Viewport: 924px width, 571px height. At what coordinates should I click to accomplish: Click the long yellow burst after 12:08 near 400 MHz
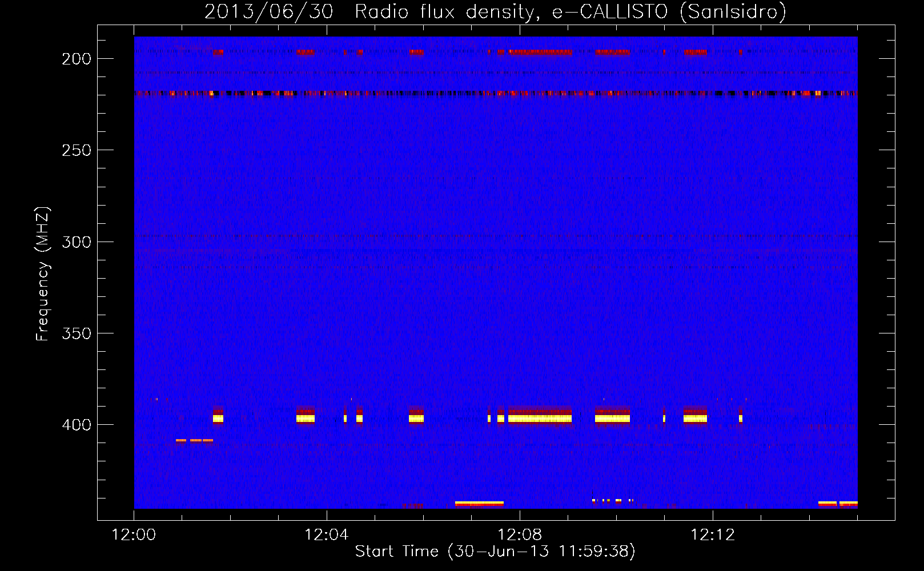[540, 419]
